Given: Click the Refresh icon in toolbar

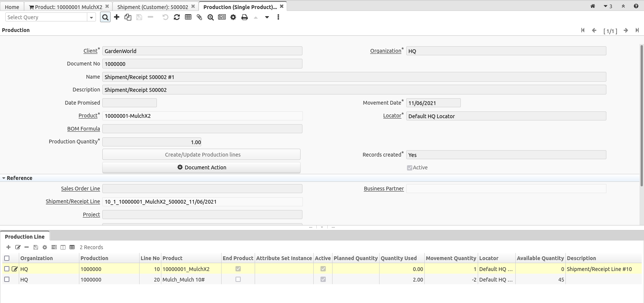Looking at the screenshot, I should [x=177, y=17].
